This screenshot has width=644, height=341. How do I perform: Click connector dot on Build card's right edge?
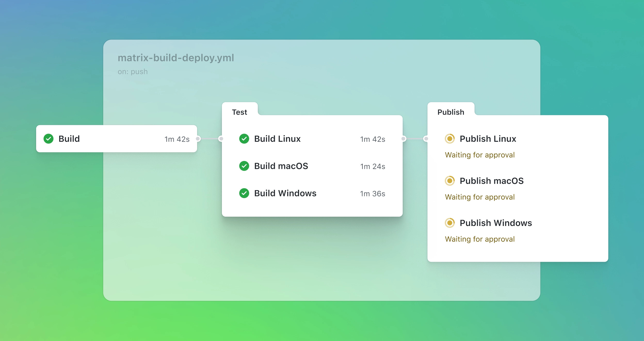[x=198, y=139]
